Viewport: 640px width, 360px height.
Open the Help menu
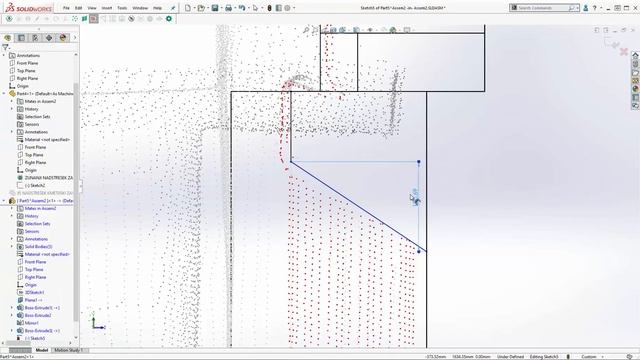click(x=157, y=8)
